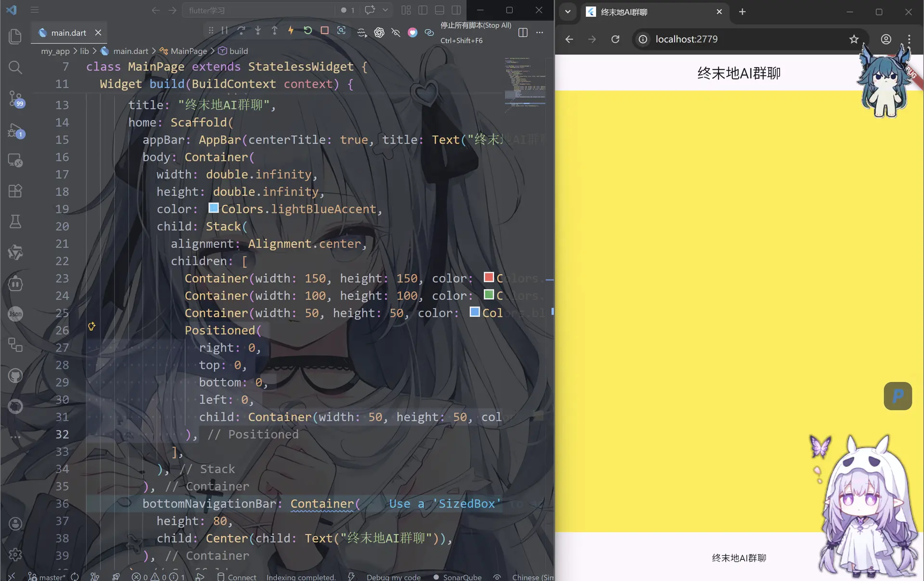Viewport: 924px width, 581px height.
Task: Open a new browser tab
Action: coord(743,12)
